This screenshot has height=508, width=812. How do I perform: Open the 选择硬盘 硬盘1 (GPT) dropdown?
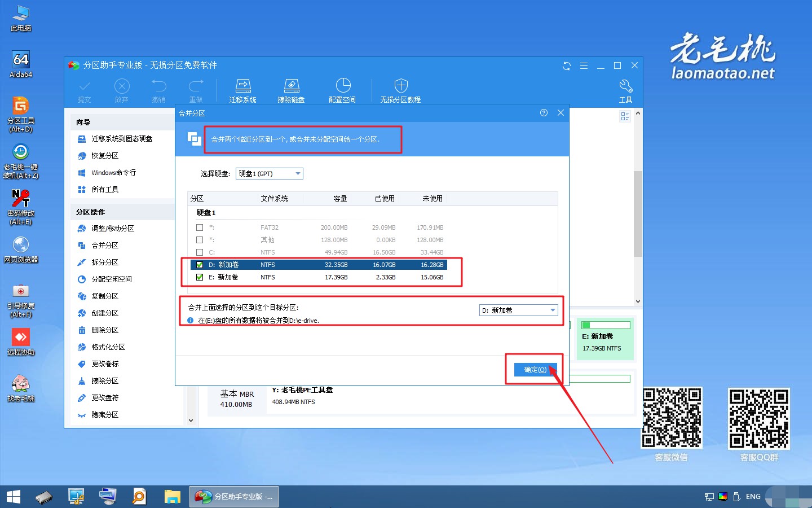270,173
